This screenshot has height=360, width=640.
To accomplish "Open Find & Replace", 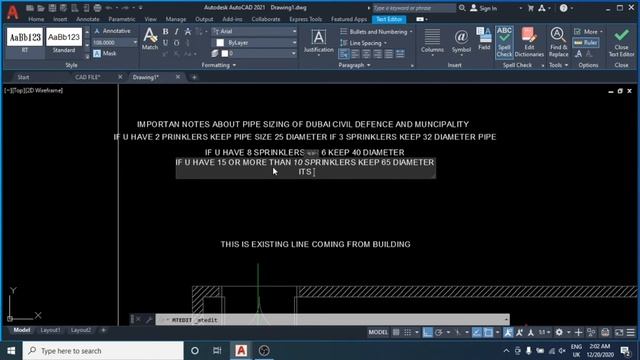I will click(558, 42).
